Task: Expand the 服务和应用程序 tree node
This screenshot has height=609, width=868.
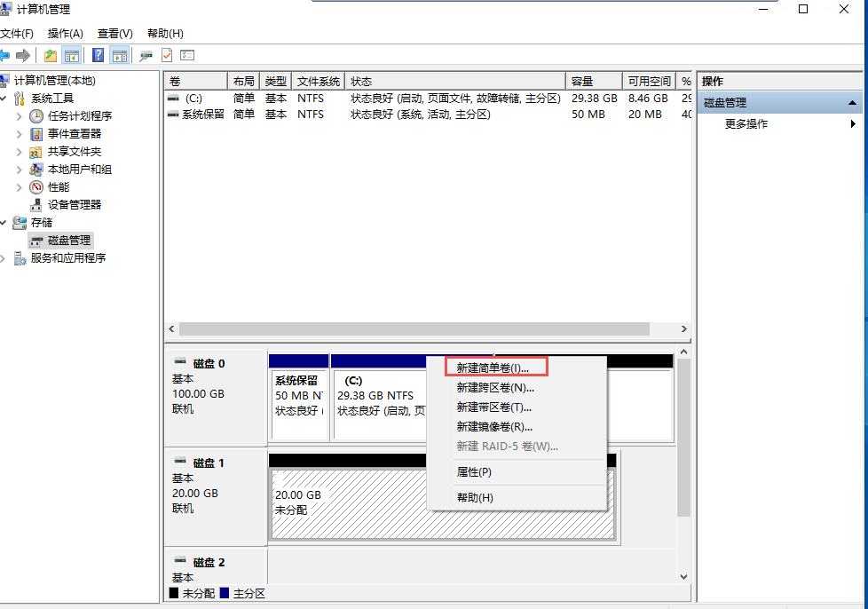Action: tap(3, 258)
